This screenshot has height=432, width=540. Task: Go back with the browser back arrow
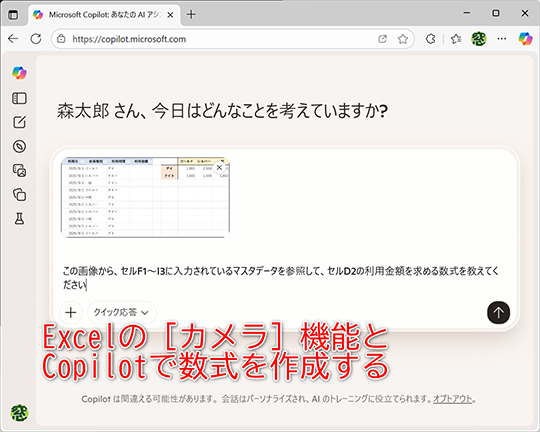coord(13,39)
